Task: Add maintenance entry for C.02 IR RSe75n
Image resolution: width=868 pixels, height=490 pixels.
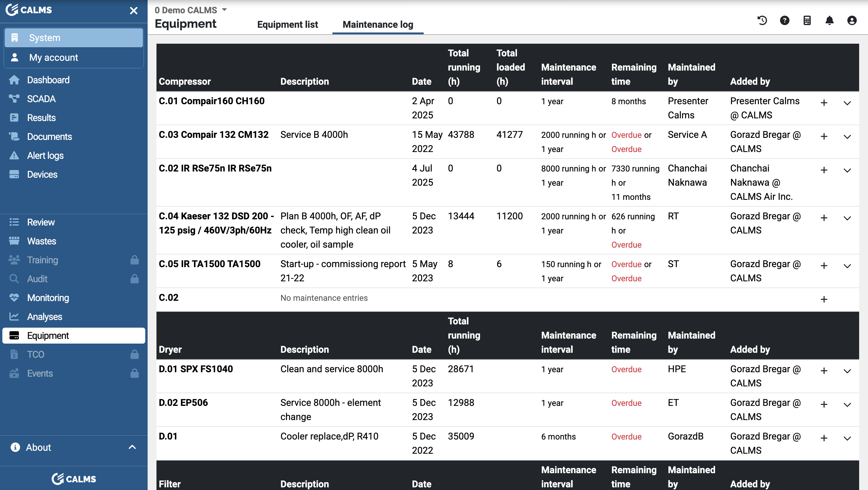Action: pyautogui.click(x=824, y=170)
